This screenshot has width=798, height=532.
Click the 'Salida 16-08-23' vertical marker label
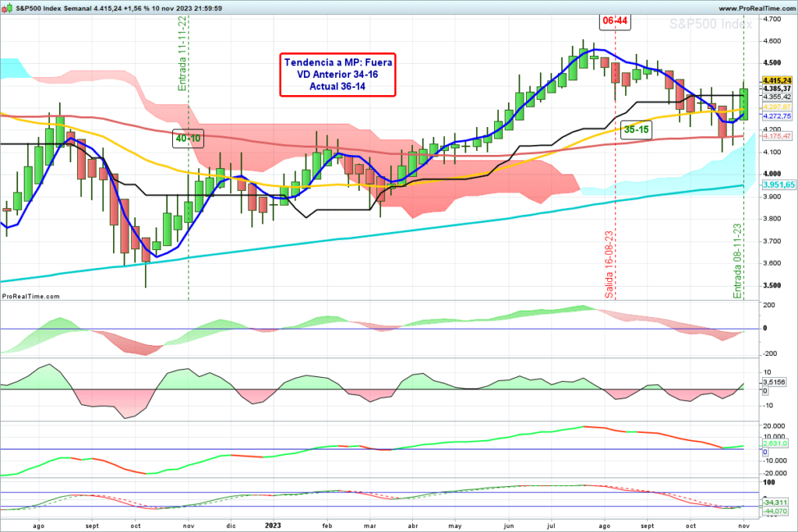(609, 265)
